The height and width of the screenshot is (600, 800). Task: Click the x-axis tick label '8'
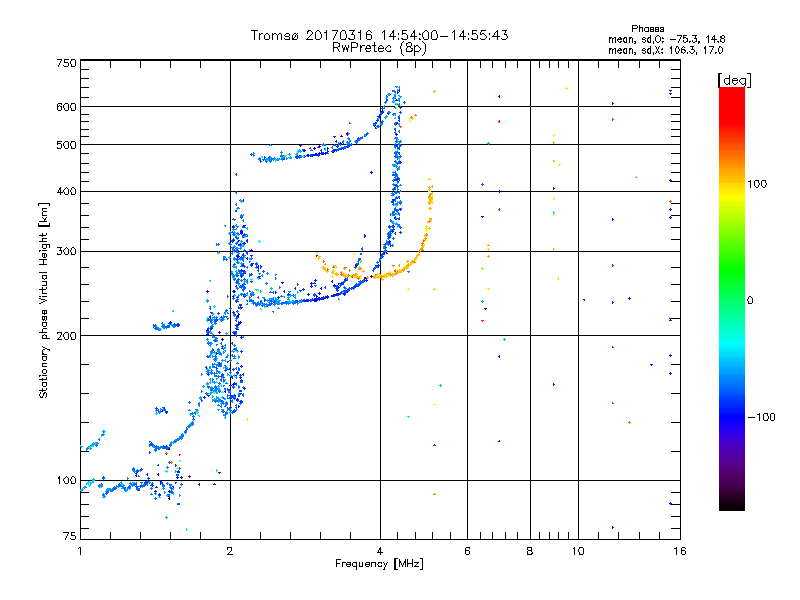(530, 551)
